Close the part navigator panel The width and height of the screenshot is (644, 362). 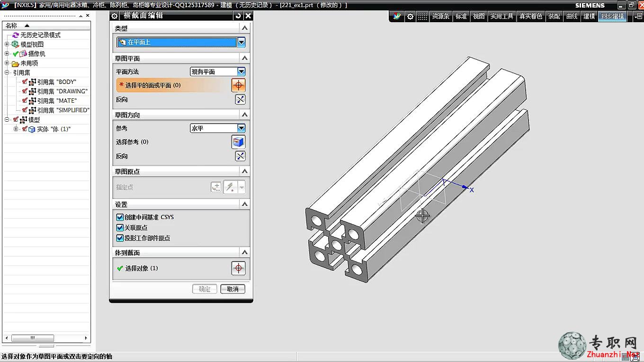pyautogui.click(x=88, y=16)
